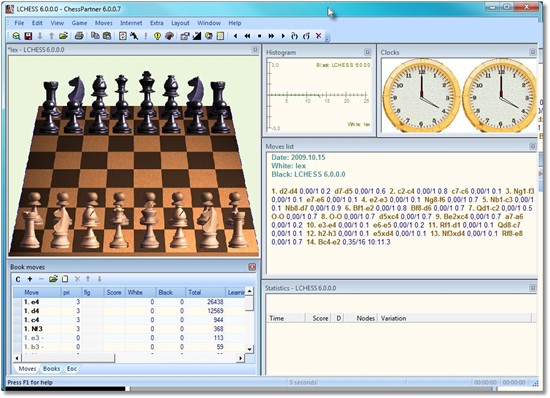Open a file using the main toolbar folder icon

pos(63,36)
